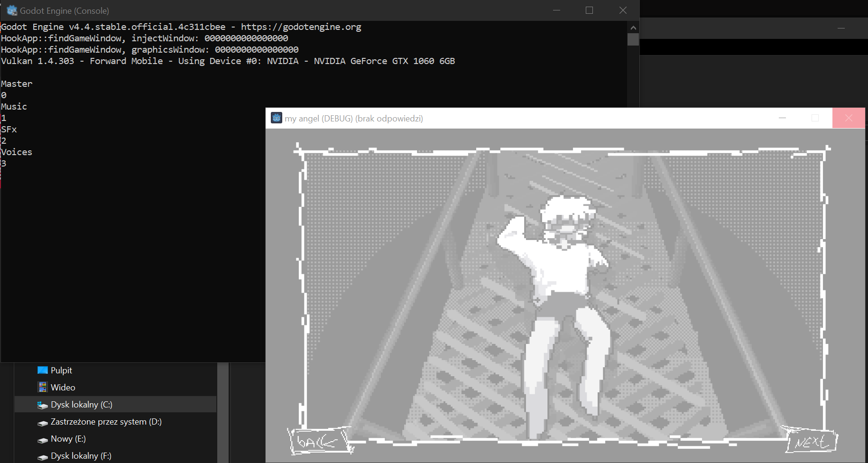The width and height of the screenshot is (868, 463).
Task: Select Dysk lokalny (C:) drive
Action: [115, 404]
